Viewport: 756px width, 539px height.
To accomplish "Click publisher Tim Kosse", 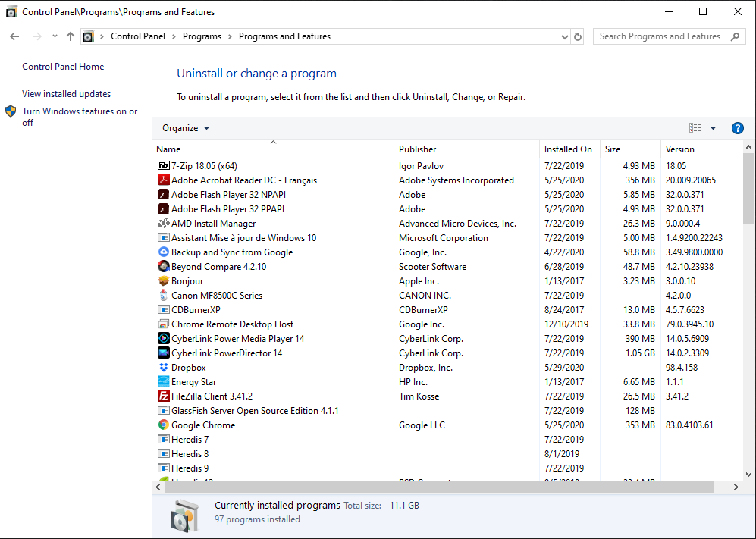I will tap(419, 396).
